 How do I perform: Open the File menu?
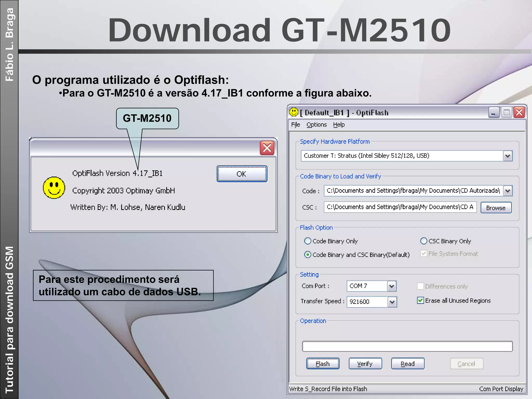pos(295,125)
